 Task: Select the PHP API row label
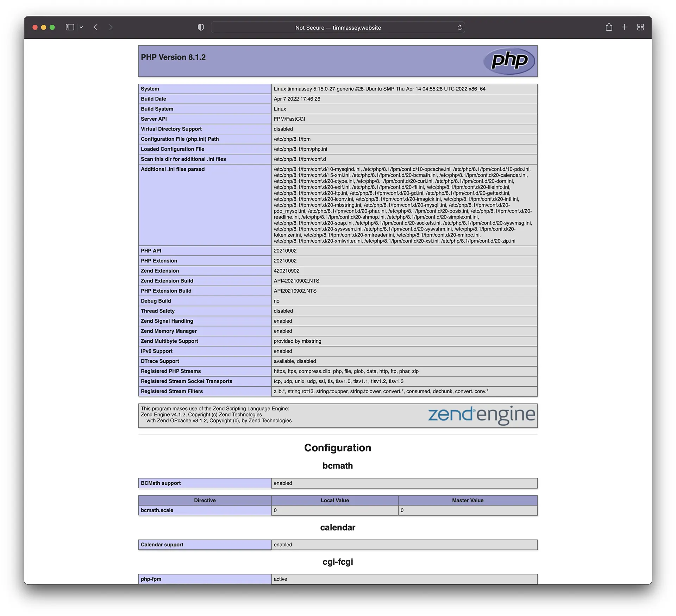(151, 251)
